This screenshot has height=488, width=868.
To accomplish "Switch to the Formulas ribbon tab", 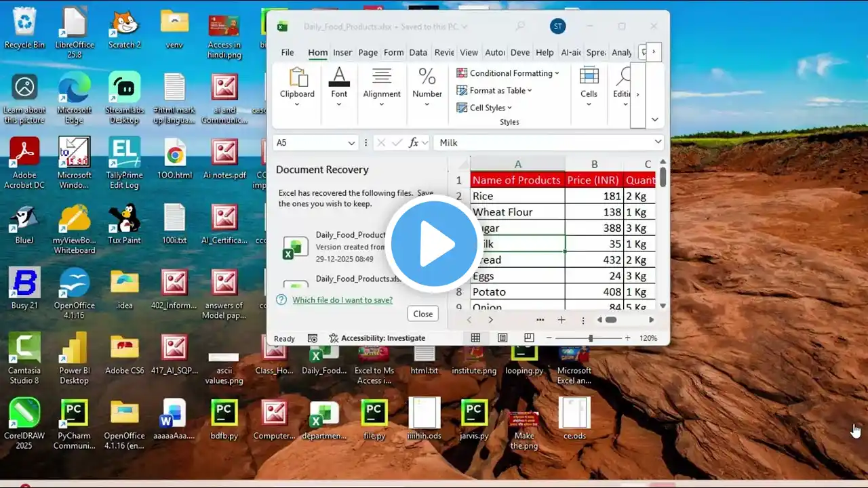I will (x=393, y=52).
